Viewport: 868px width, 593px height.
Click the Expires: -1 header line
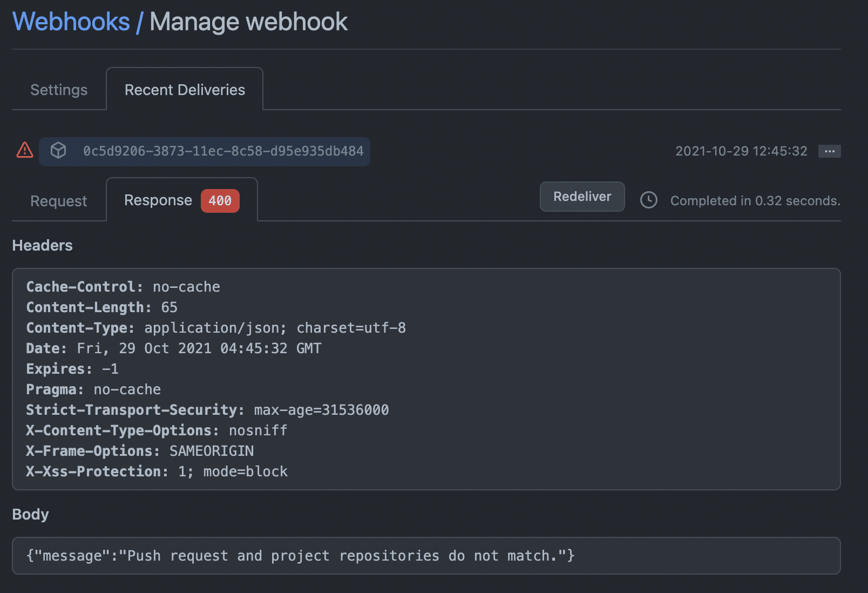click(72, 369)
